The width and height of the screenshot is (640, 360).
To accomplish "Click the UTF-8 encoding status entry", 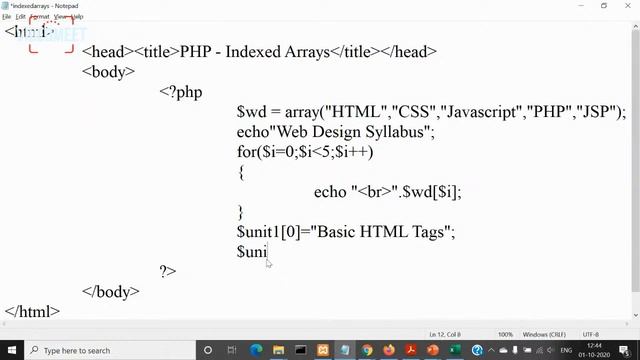I will [591, 334].
